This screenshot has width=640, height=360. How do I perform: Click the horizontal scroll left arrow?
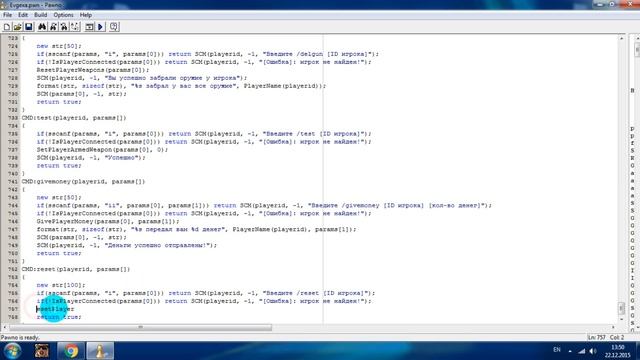click(5, 327)
